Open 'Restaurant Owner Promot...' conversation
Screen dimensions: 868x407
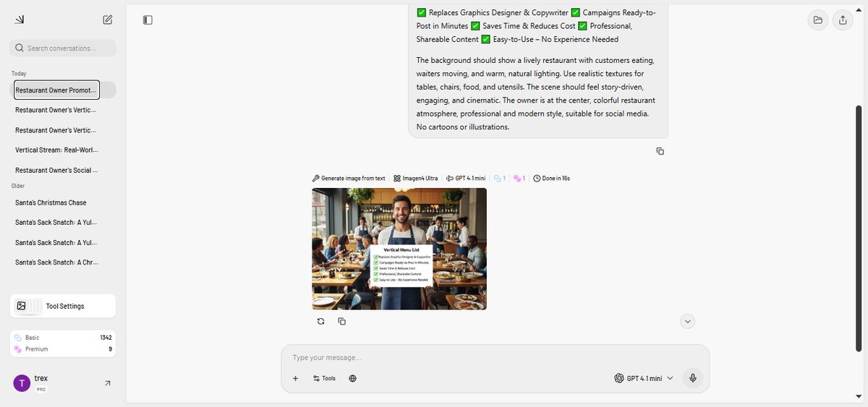tap(57, 90)
